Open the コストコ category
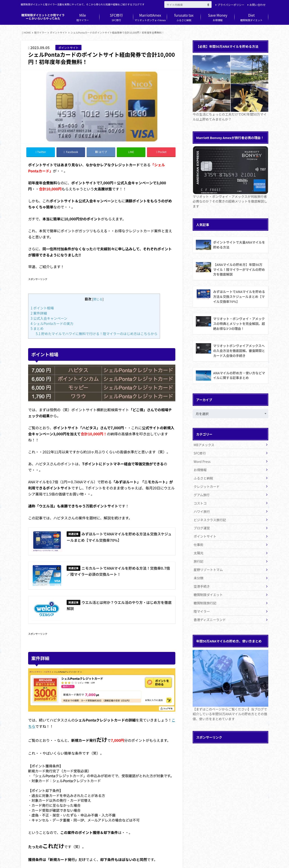This screenshot has height=868, width=289. [230, 503]
